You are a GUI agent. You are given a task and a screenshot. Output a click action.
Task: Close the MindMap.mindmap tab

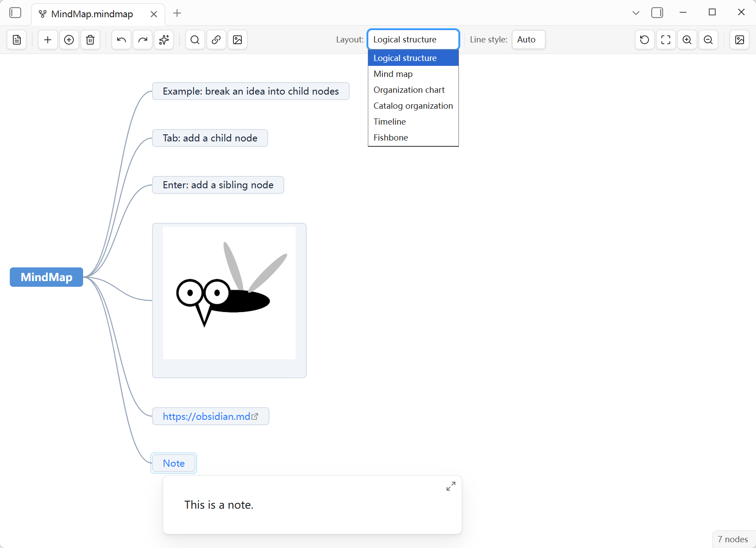154,14
